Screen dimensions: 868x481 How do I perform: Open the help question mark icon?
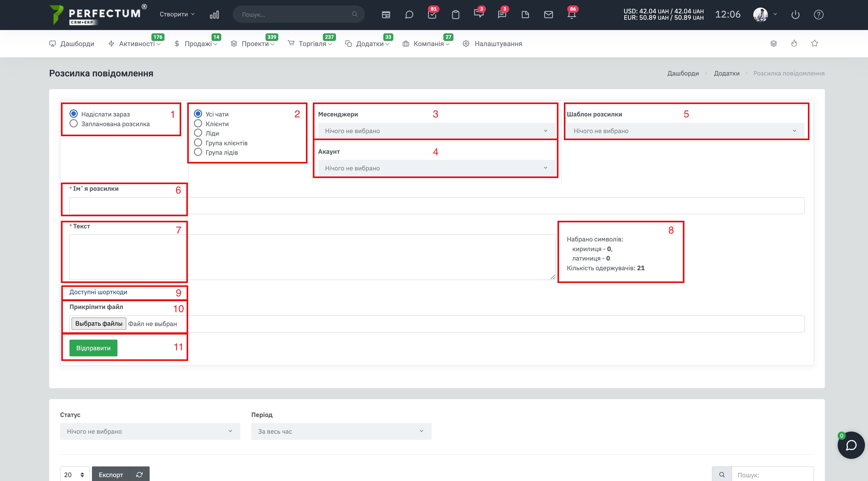pyautogui.click(x=819, y=15)
